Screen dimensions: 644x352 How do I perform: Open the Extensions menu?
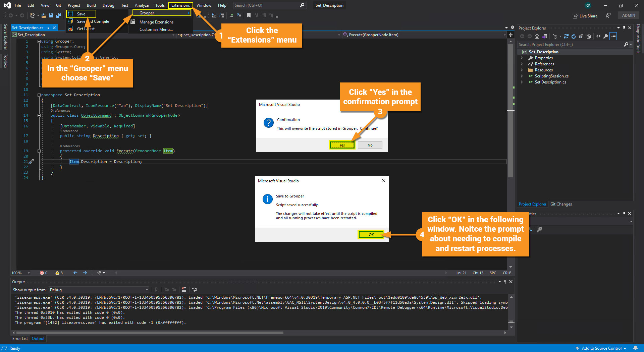(x=180, y=5)
